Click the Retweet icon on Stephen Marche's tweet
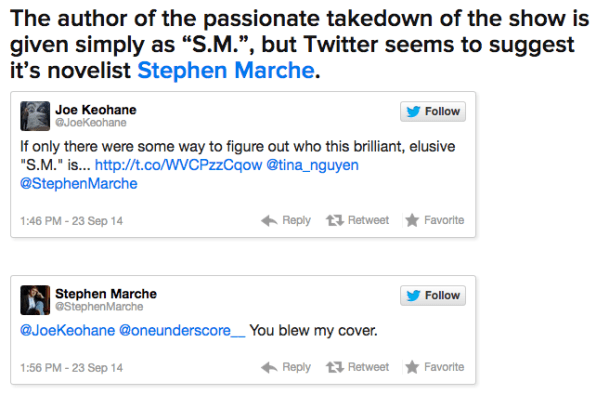 334,367
